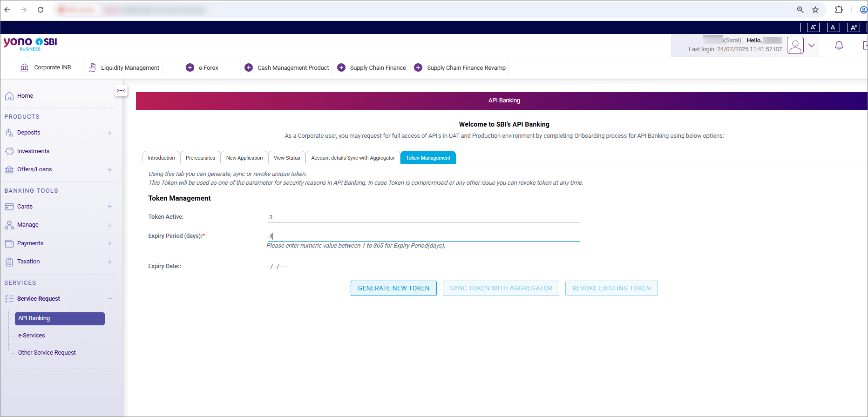Expand the Cards submenu plus sign
The width and height of the screenshot is (868, 417).
click(x=110, y=207)
